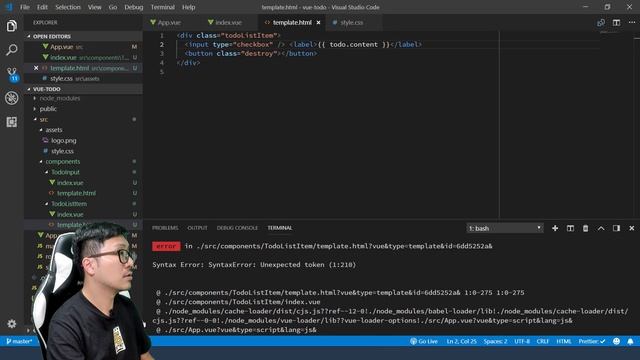Open the Debug view in activity bar
Screen dimensions: 640x360
coord(11,98)
